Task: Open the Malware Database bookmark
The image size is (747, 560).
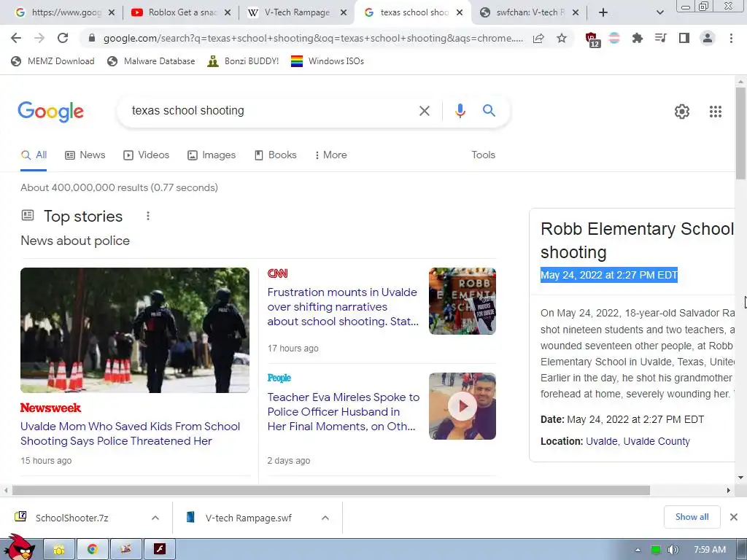Action: click(151, 61)
